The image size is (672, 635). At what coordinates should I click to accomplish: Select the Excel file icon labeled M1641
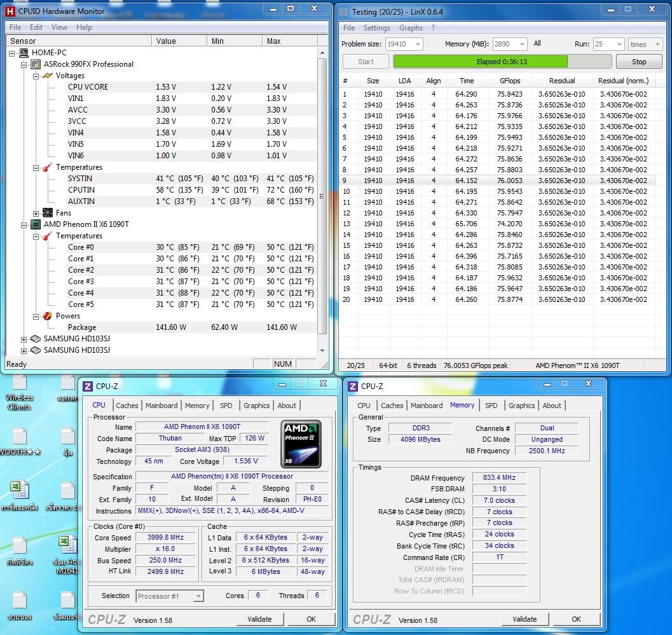(66, 555)
